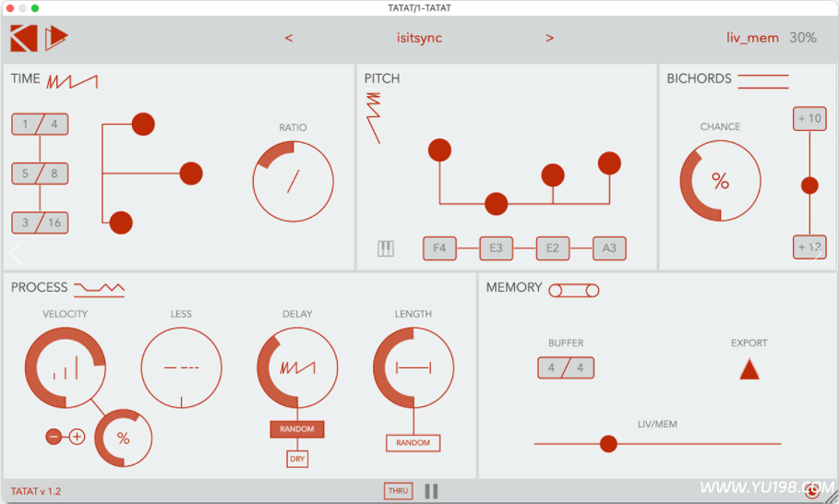Click the pause icon in footer
The height and width of the screenshot is (504, 839).
[x=431, y=491]
